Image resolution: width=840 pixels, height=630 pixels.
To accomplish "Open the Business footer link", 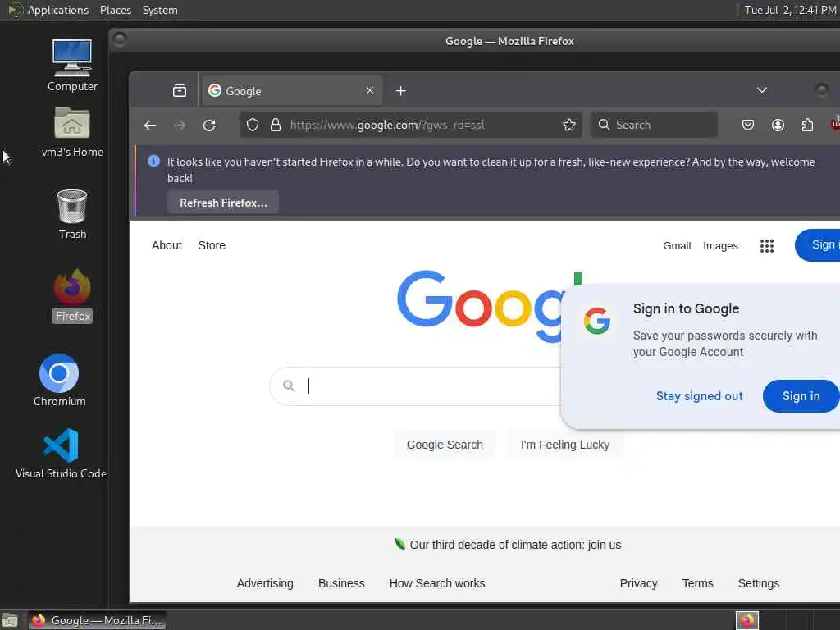I will 341,583.
